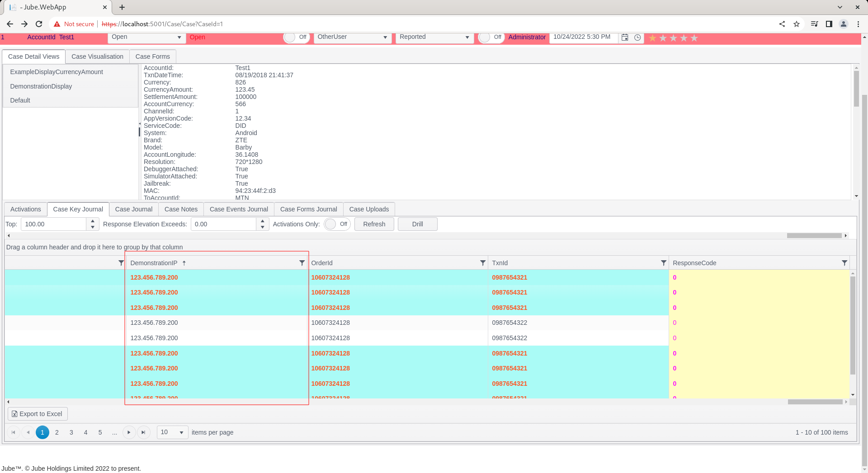Image resolution: width=868 pixels, height=473 pixels.
Task: Open a new browser tab
Action: [122, 7]
